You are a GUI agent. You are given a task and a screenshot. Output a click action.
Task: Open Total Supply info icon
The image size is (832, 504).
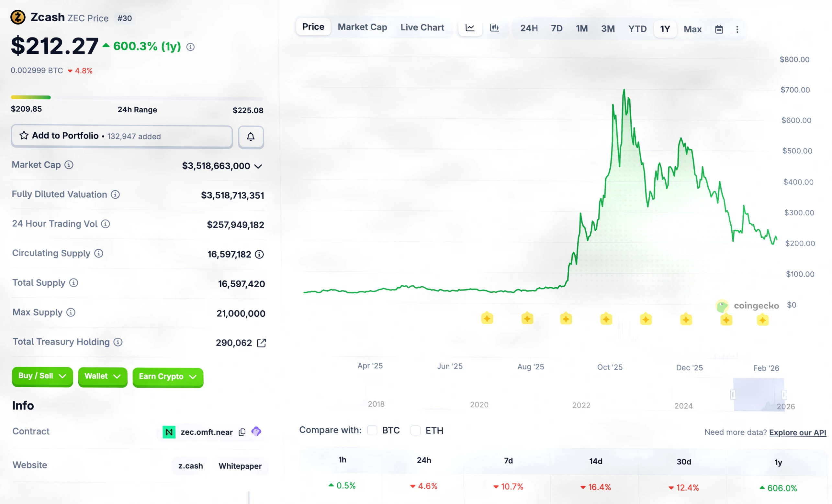pos(73,283)
